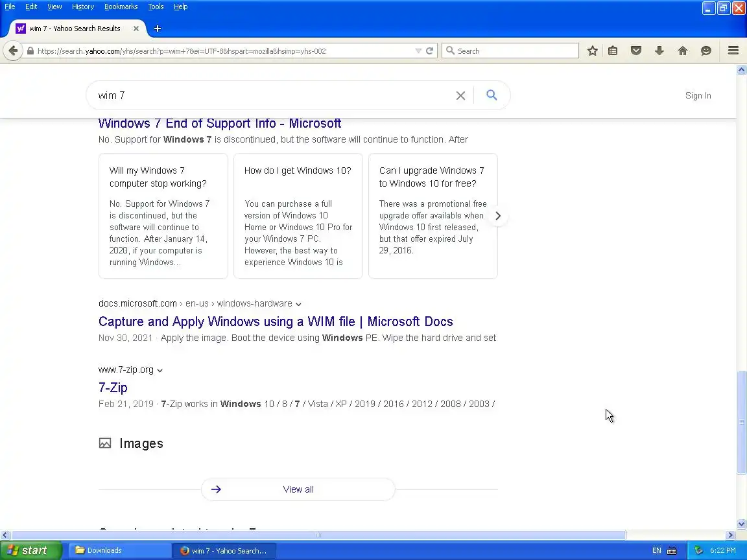This screenshot has height=560, width=747.
Task: Click Sign In on Yahoo
Action: tap(698, 96)
